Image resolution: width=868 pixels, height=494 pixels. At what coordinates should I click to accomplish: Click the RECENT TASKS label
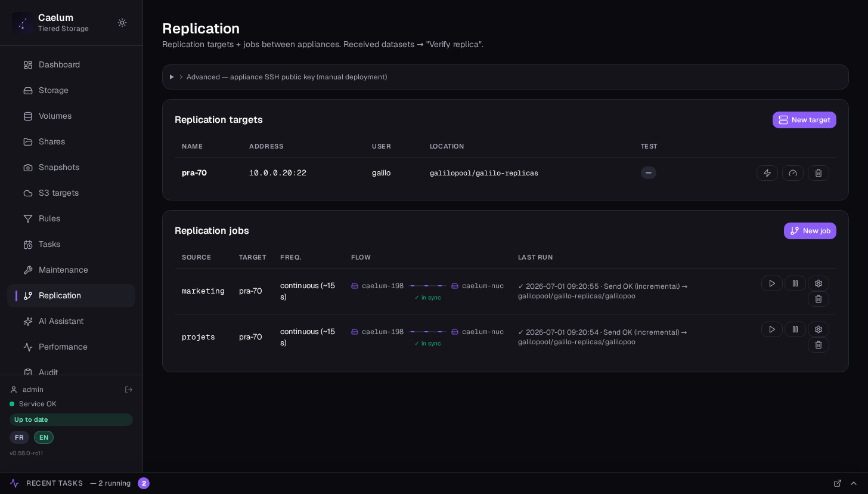pyautogui.click(x=54, y=483)
